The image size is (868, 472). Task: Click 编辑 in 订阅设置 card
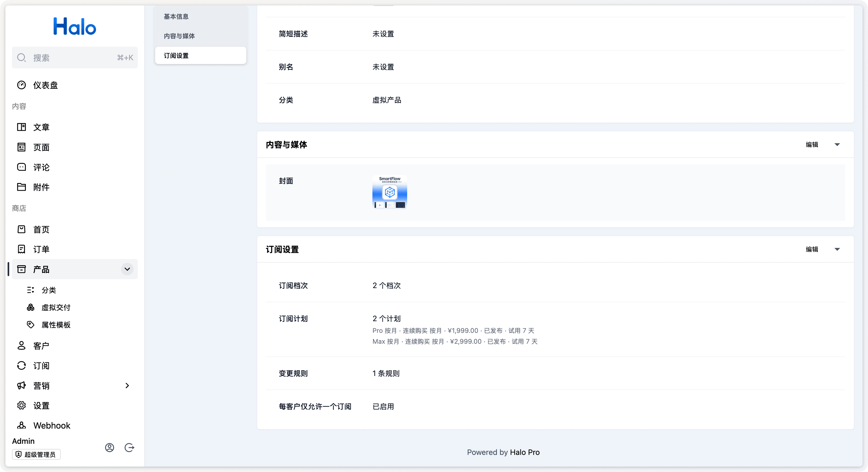(x=812, y=249)
